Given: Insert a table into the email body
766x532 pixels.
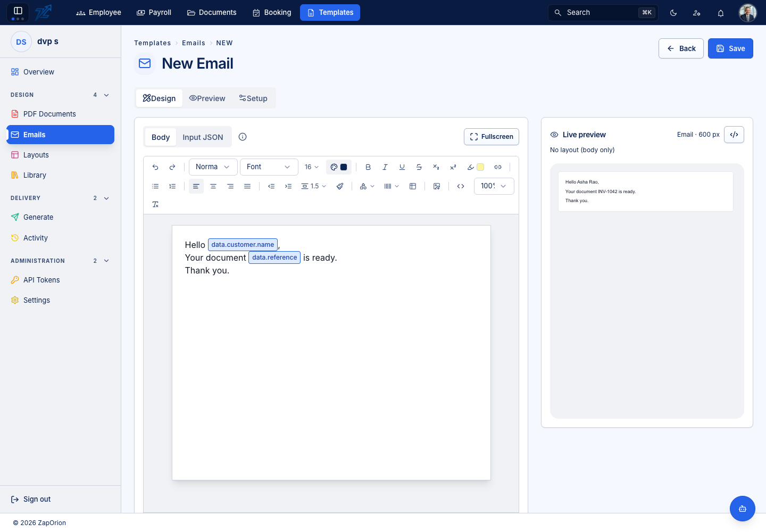Looking at the screenshot, I should (413, 186).
